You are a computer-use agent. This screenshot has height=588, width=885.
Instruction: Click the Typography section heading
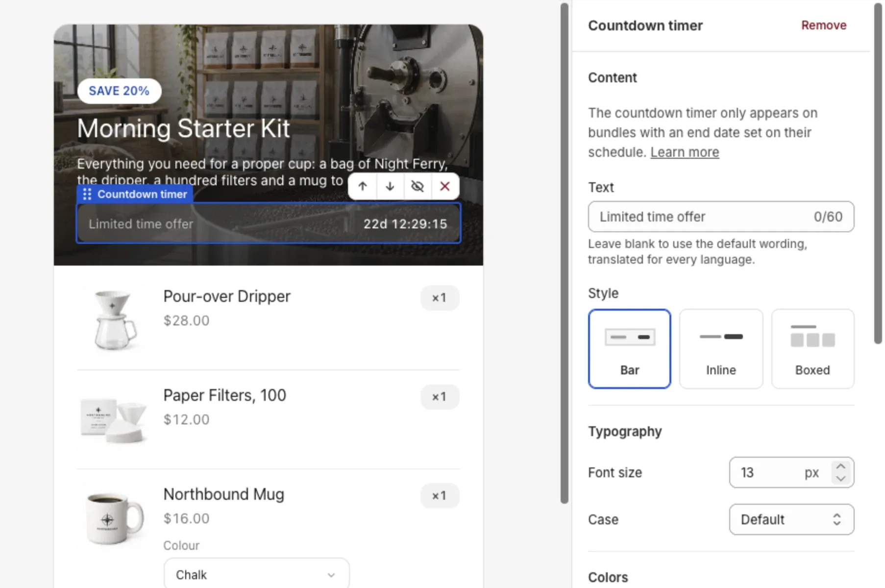(625, 432)
